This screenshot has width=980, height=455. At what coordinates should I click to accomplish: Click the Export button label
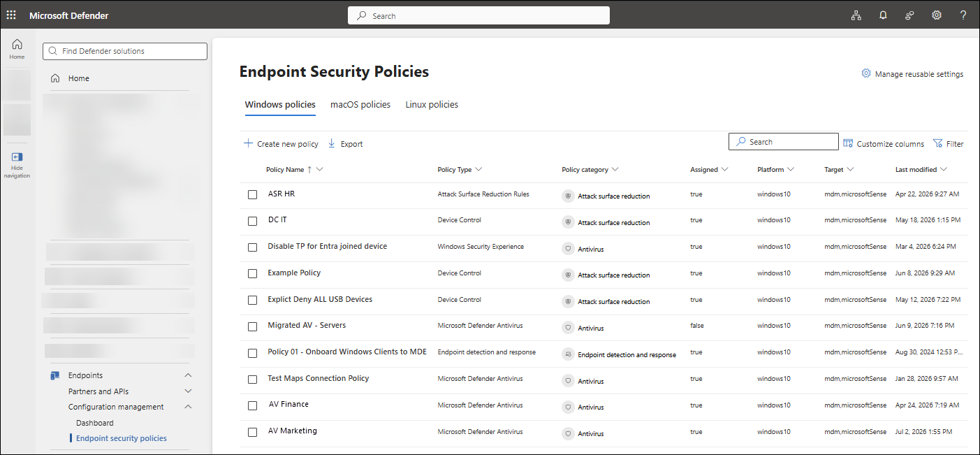pos(351,144)
